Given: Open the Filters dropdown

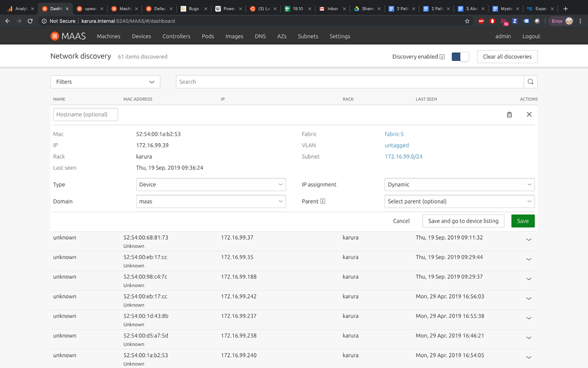Looking at the screenshot, I should coord(106,82).
